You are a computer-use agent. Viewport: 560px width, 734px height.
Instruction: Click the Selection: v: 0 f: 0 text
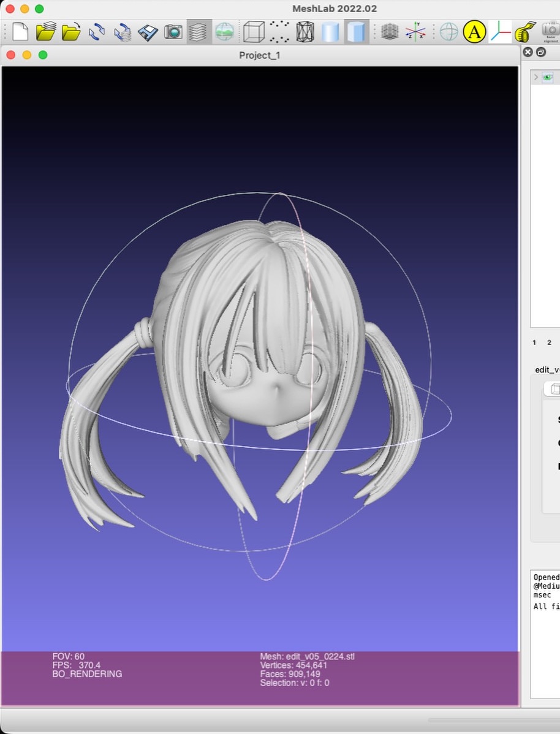pos(295,683)
